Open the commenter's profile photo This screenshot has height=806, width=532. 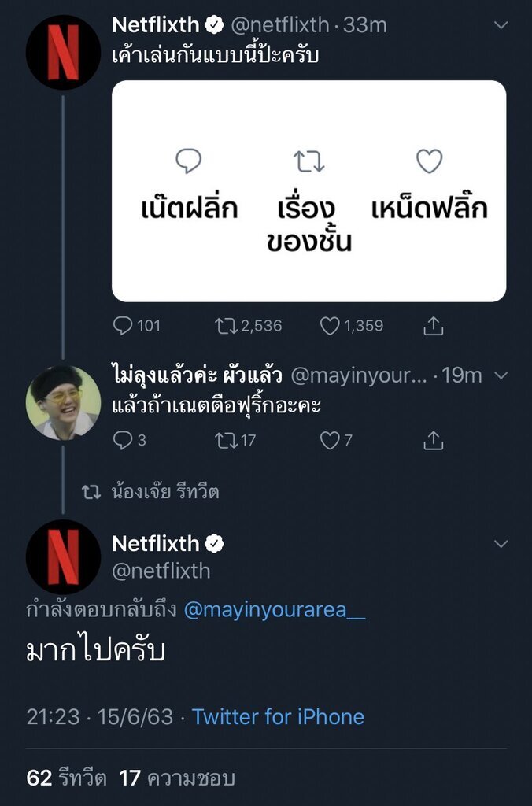[63, 402]
